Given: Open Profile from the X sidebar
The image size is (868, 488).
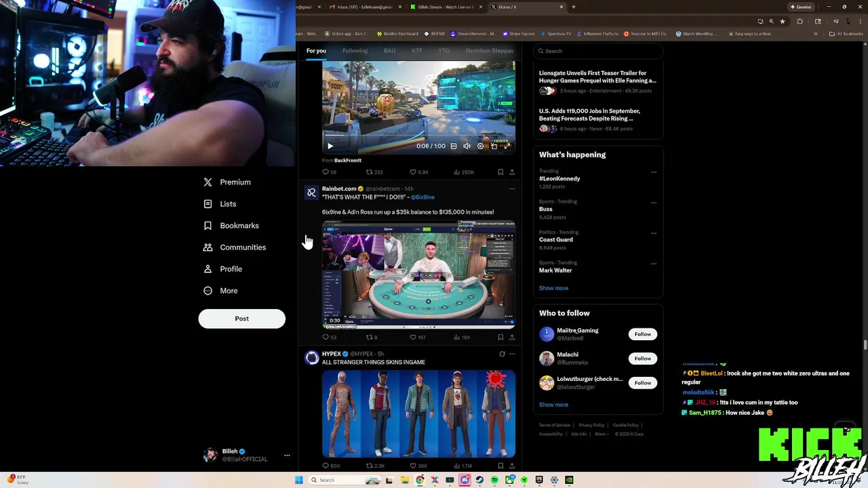Looking at the screenshot, I should coord(223,269).
